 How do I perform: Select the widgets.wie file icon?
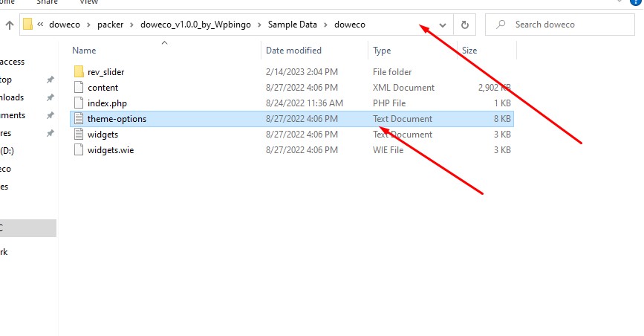[x=79, y=150]
